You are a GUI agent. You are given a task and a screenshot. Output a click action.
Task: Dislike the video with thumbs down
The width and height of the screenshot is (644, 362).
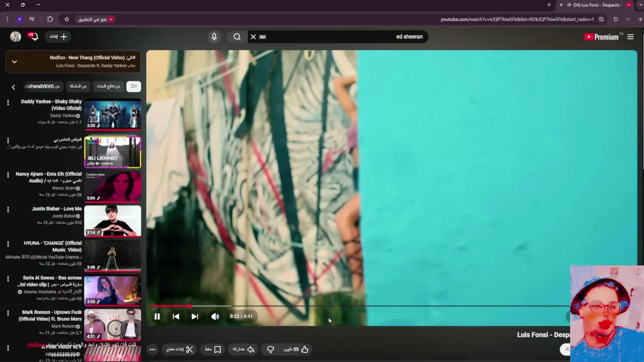(270, 349)
